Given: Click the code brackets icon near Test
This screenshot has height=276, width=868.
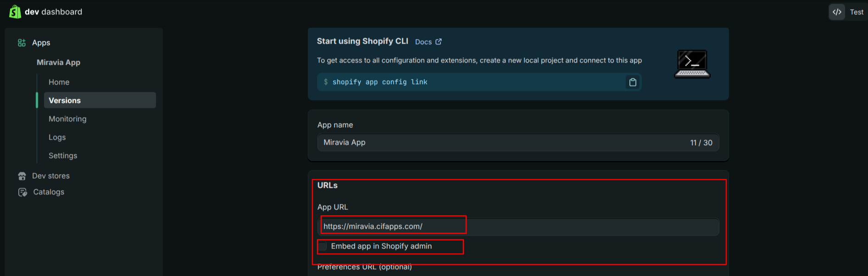Looking at the screenshot, I should point(837,12).
